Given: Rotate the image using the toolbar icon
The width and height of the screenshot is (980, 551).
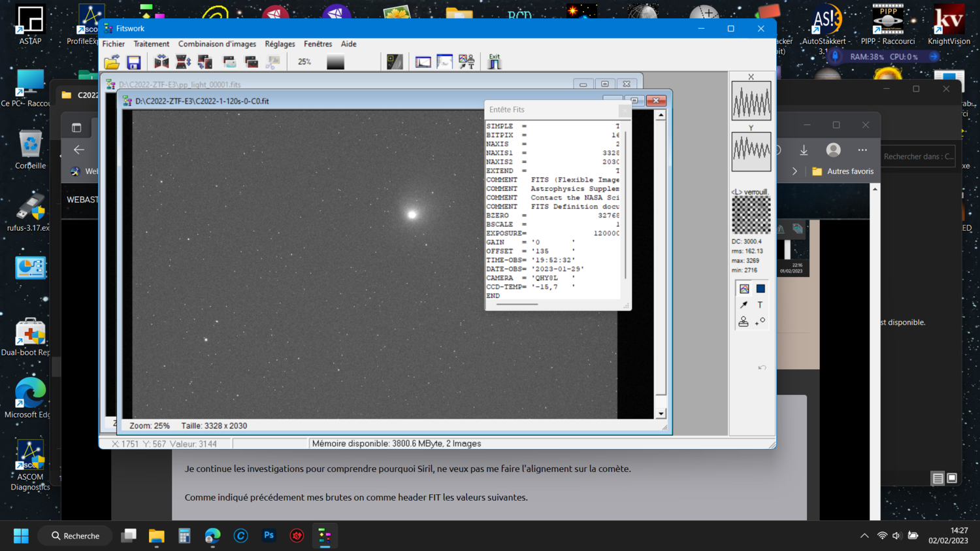Looking at the screenshot, I should tap(205, 62).
